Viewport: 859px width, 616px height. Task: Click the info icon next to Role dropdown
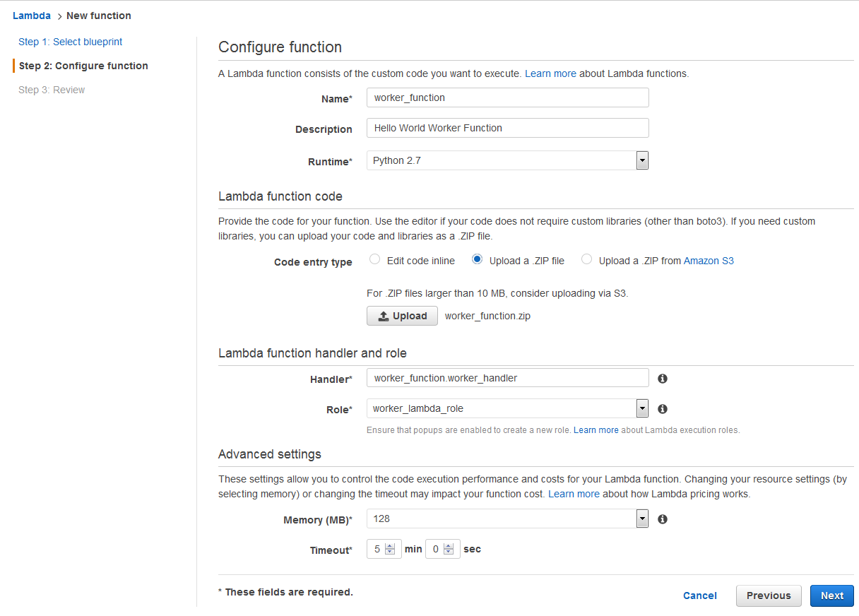[x=663, y=409]
